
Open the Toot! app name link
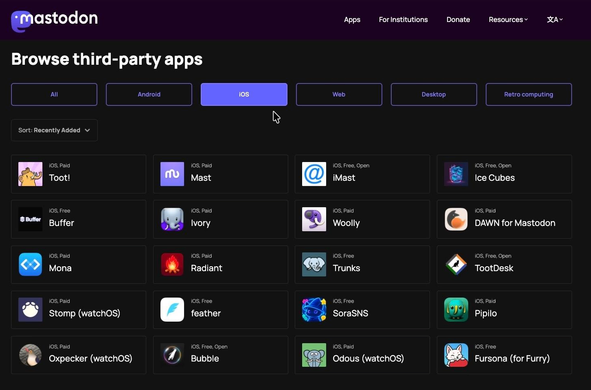(60, 178)
